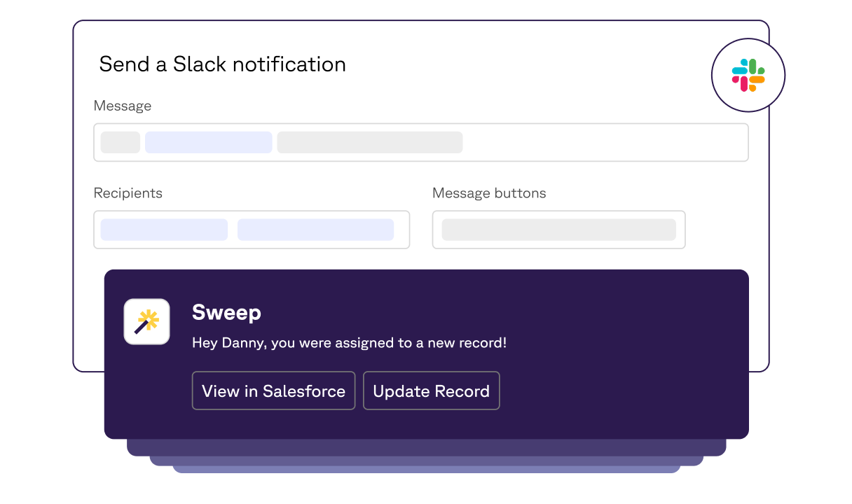Select the second recipient chip
The width and height of the screenshot is (852, 504).
click(315, 230)
